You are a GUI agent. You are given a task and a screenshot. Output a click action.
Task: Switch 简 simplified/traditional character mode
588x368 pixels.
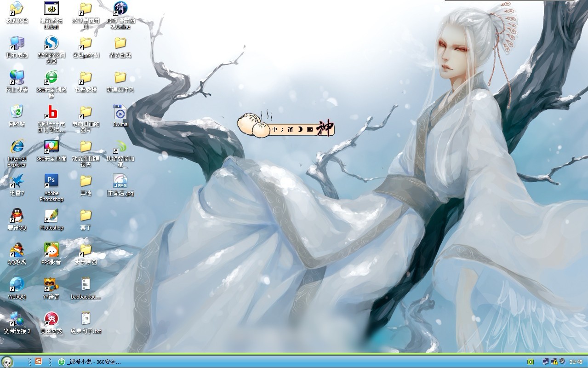click(x=291, y=130)
